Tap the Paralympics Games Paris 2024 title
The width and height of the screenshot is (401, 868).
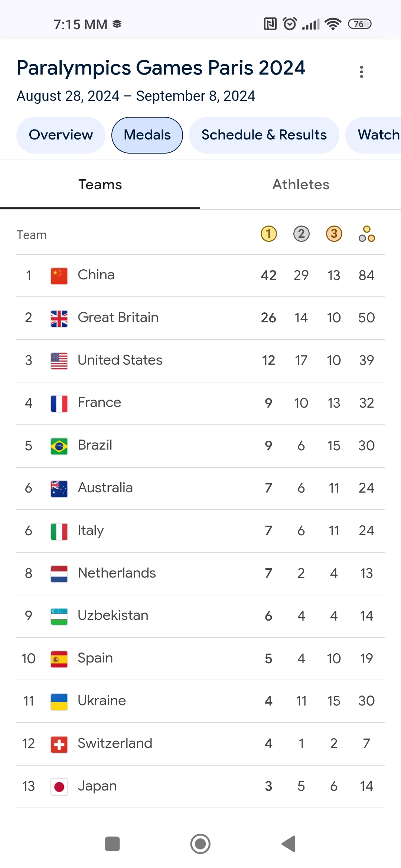point(161,68)
